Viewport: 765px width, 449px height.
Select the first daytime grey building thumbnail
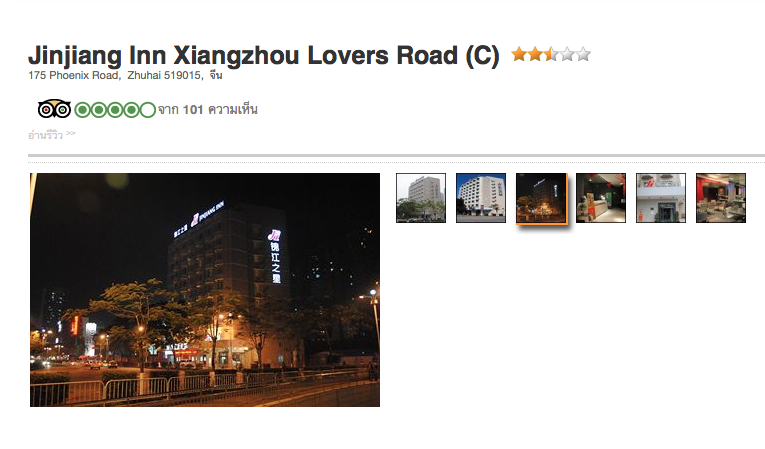[x=421, y=198]
